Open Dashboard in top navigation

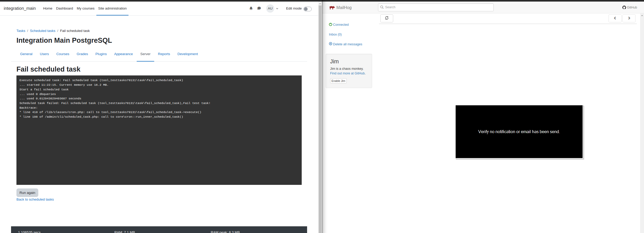(65, 8)
